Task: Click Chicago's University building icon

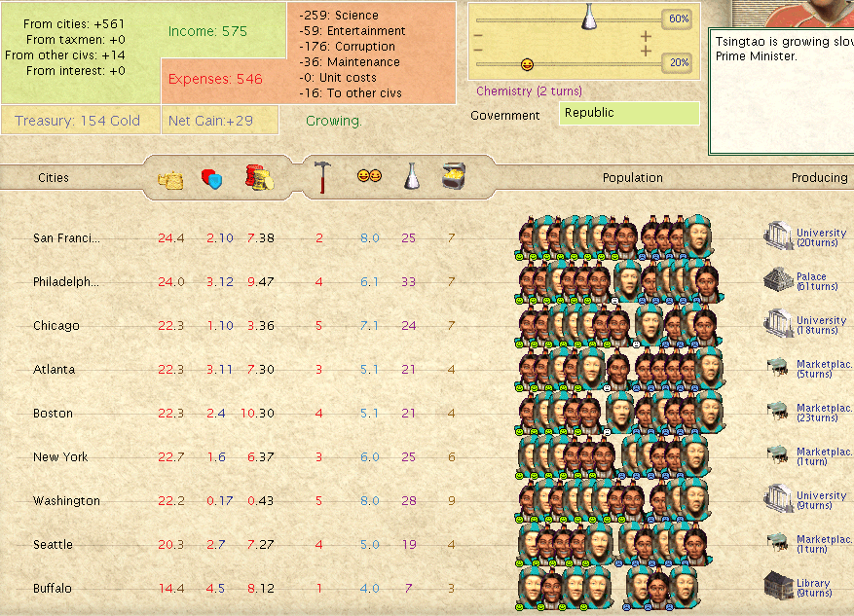Action: 778,323
